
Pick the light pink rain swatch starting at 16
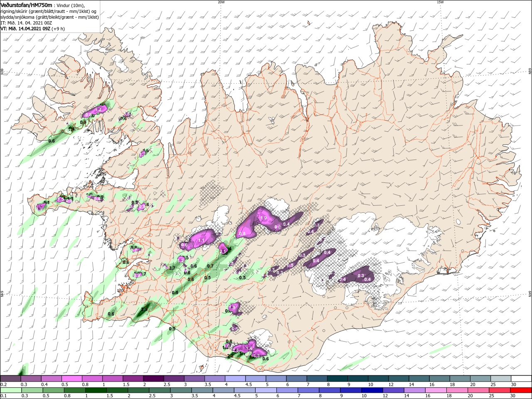(436, 390)
